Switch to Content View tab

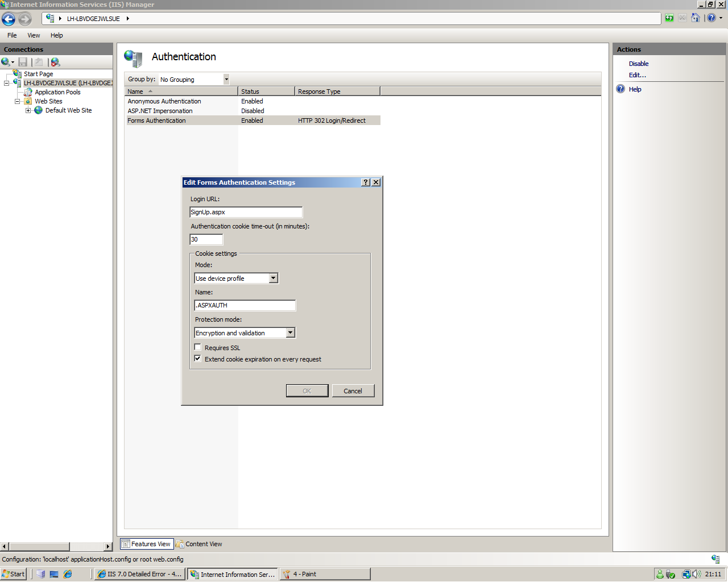pos(199,544)
